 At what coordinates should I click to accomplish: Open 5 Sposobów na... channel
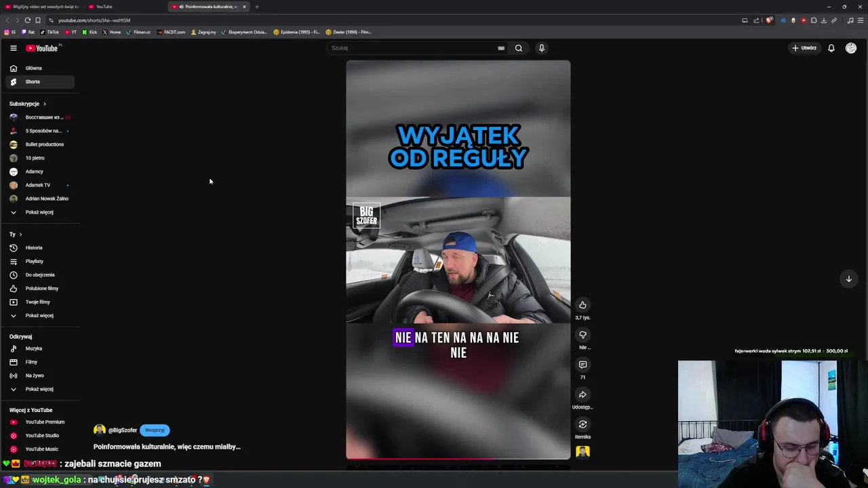pos(40,131)
